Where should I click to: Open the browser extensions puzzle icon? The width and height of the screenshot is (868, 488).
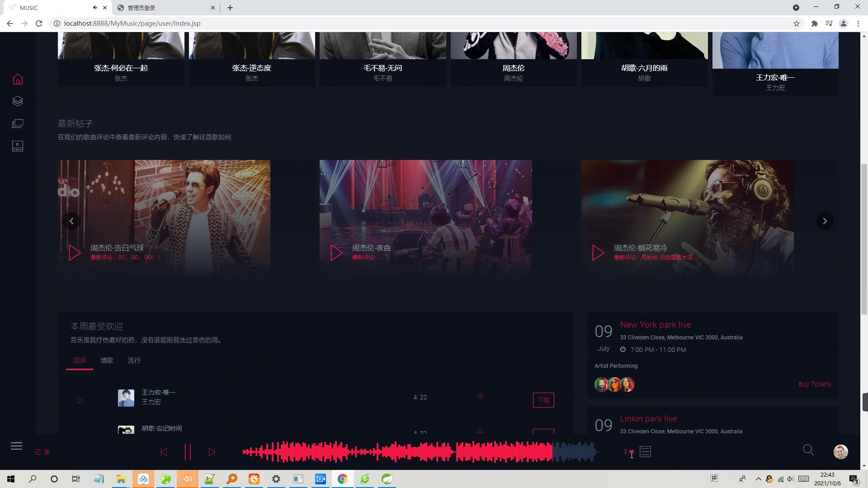[x=815, y=23]
